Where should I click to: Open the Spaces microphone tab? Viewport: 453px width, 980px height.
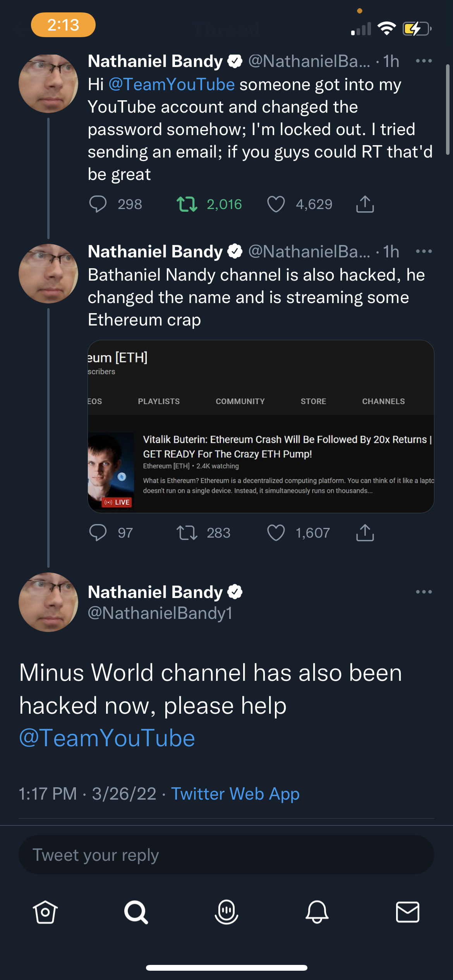(226, 912)
